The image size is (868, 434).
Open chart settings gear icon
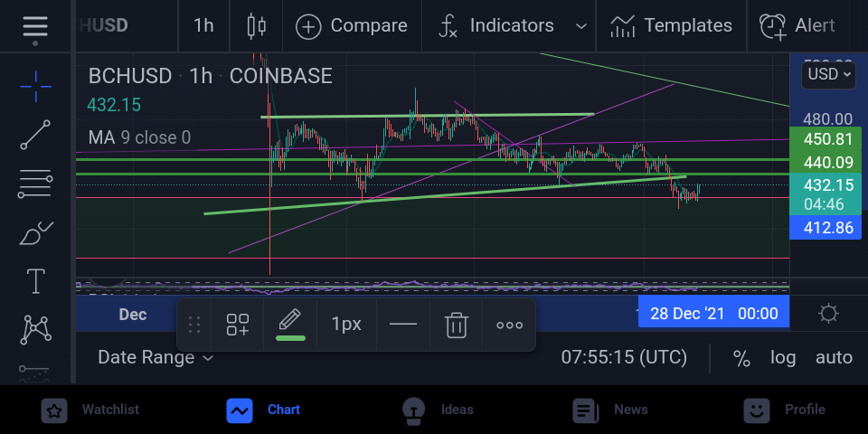829,314
